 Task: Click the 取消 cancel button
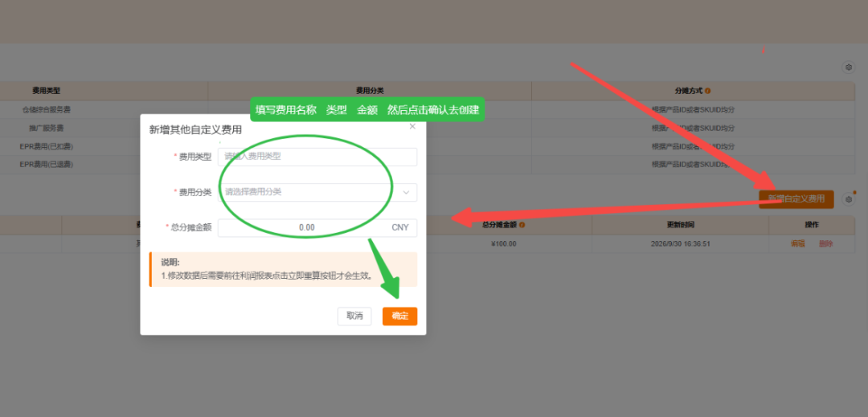[354, 317]
